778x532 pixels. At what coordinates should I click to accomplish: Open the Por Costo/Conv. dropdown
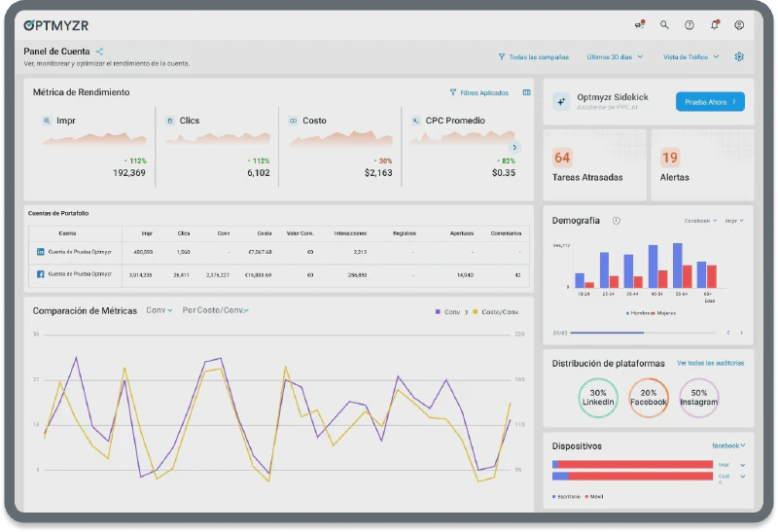215,310
